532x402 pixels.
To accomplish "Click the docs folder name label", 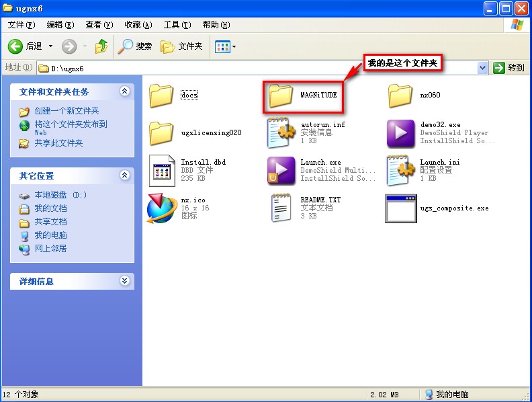I will pos(189,95).
